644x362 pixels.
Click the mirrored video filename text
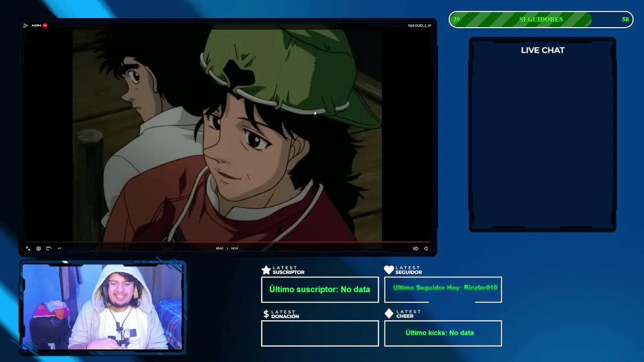[420, 25]
